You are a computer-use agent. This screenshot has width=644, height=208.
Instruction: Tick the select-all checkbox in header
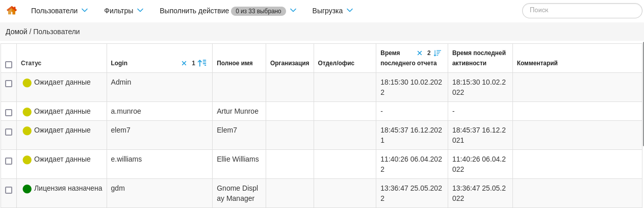9,65
